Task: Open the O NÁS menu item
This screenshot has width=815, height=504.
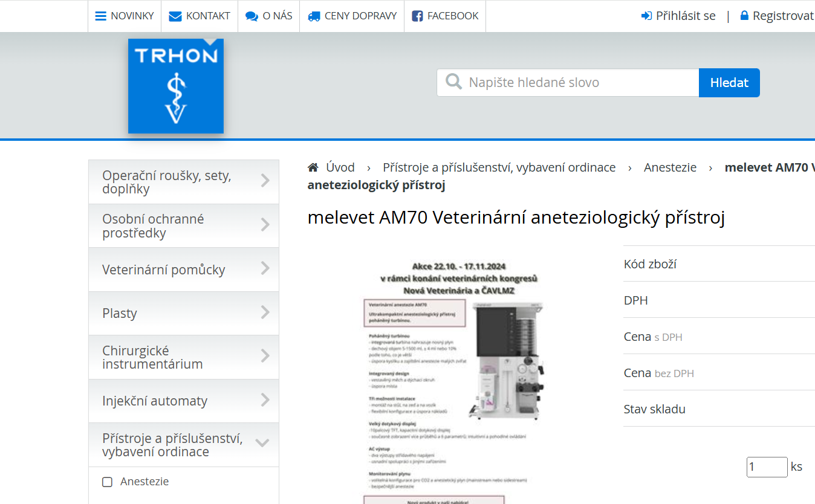Action: click(269, 16)
